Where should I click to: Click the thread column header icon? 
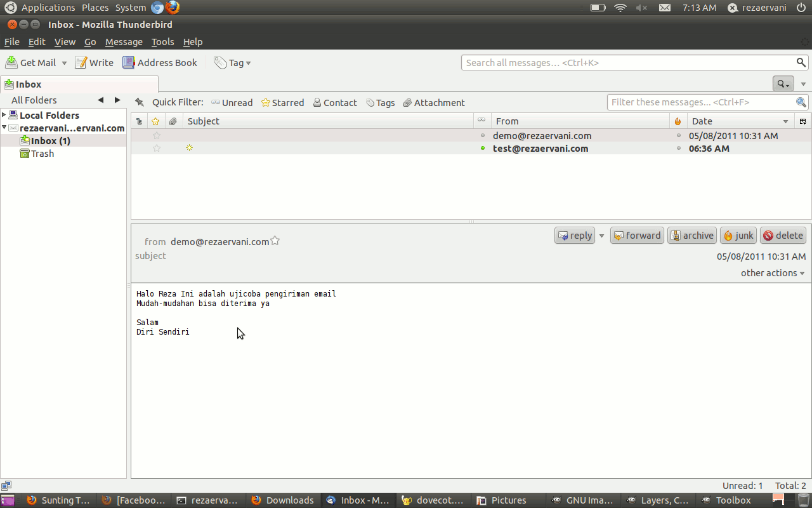click(139, 121)
